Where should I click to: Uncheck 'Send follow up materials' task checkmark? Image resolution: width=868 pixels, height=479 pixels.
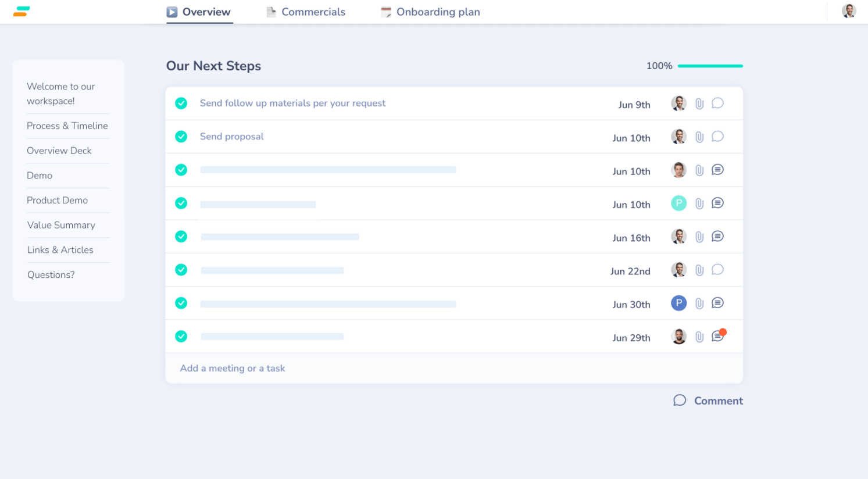click(181, 103)
